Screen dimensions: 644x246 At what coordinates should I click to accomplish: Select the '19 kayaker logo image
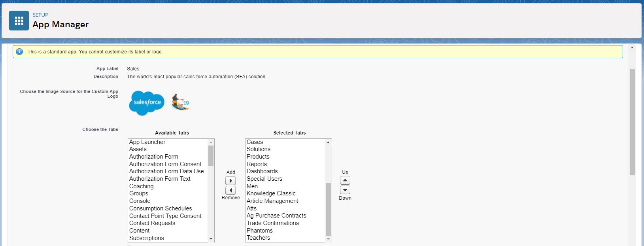click(x=180, y=102)
